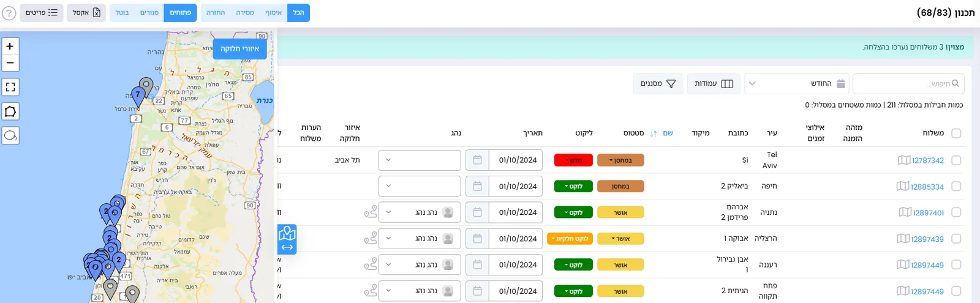This screenshot has height=303, width=980.
Task: Open calendar picker in the חיפה row
Action: [x=477, y=186]
